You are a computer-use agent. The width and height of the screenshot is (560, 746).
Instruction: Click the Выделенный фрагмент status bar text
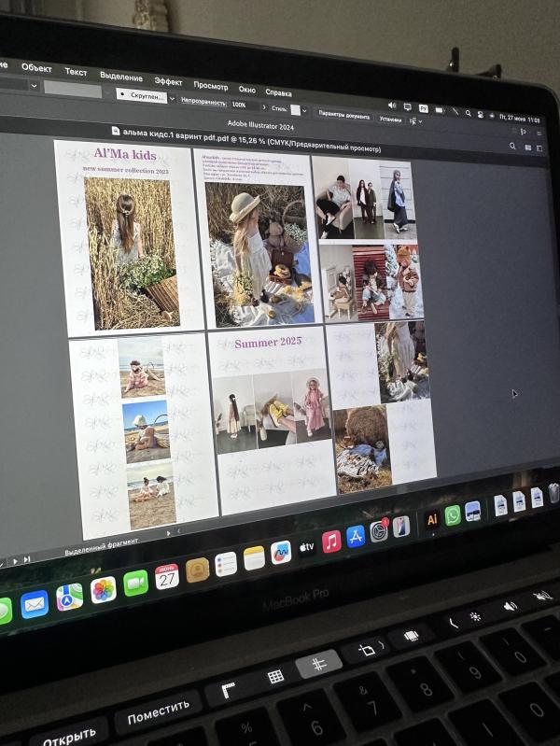[102, 546]
